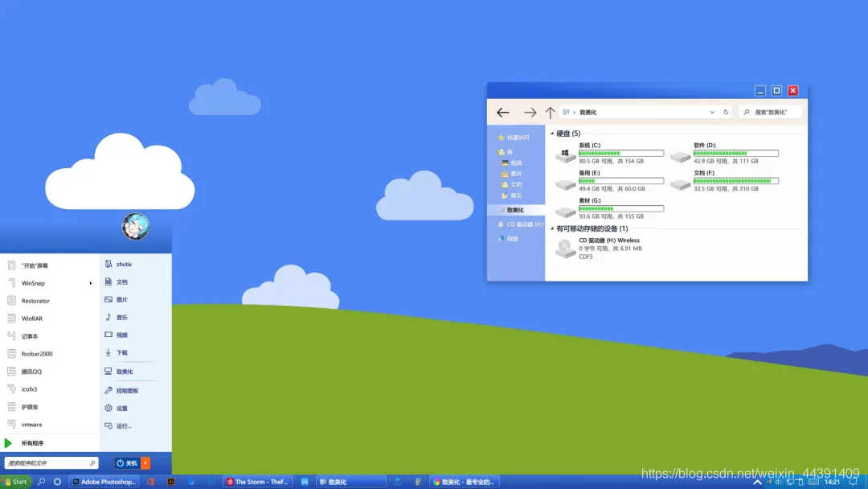The image size is (868, 489).
Task: Click the "开始"屏幕 entry icon
Action: click(11, 265)
